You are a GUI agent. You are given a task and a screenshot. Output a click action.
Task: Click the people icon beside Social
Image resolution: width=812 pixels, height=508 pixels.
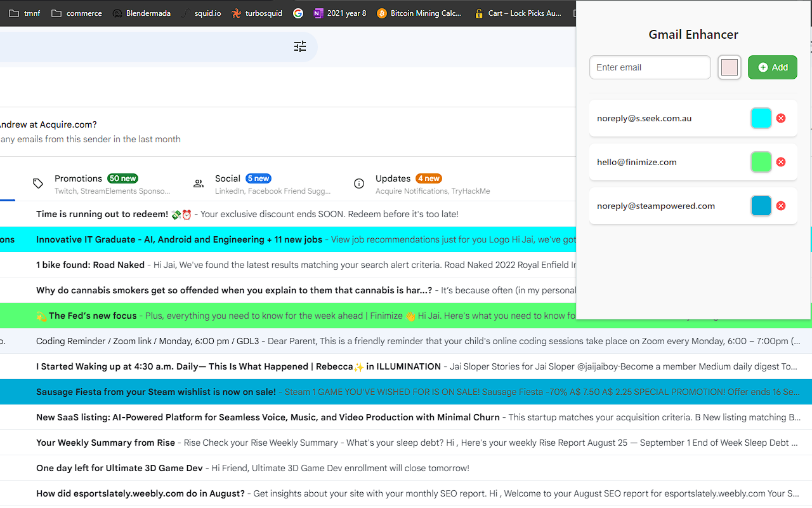point(199,184)
